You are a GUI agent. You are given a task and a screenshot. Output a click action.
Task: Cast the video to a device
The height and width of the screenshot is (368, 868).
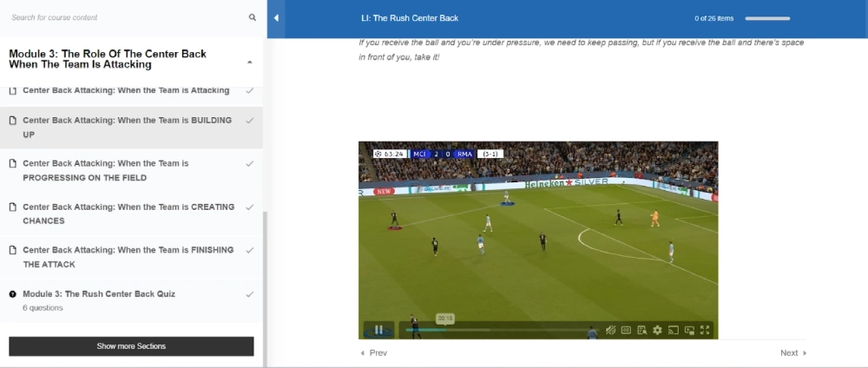[x=673, y=330]
